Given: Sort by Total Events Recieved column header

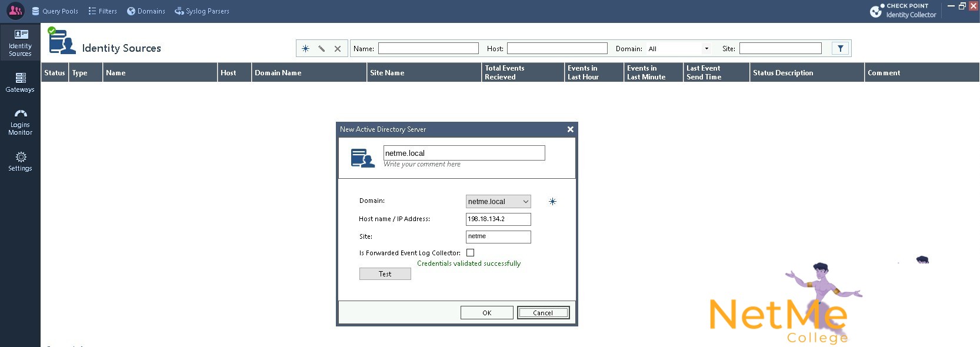Looking at the screenshot, I should (523, 73).
